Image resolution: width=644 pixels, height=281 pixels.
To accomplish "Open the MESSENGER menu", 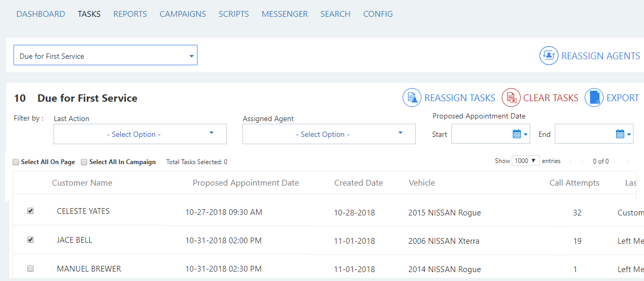I will tap(285, 14).
